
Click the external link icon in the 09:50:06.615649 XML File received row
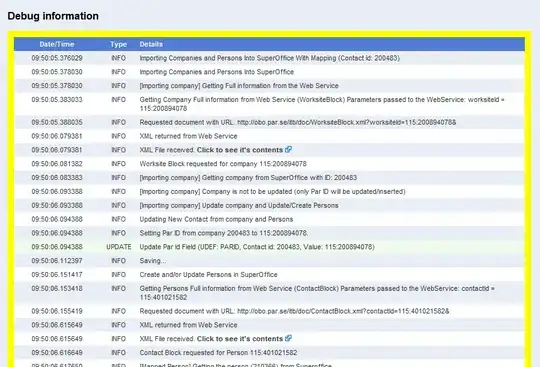[289, 338]
